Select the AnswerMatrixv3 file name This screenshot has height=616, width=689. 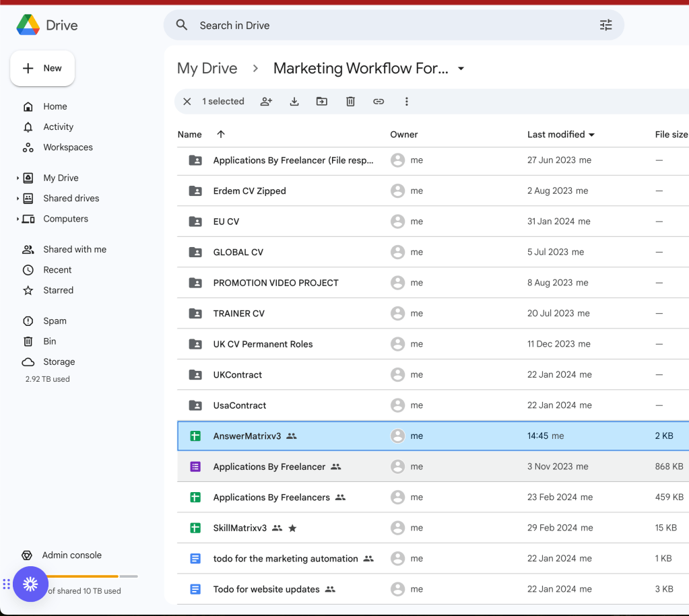pos(247,436)
